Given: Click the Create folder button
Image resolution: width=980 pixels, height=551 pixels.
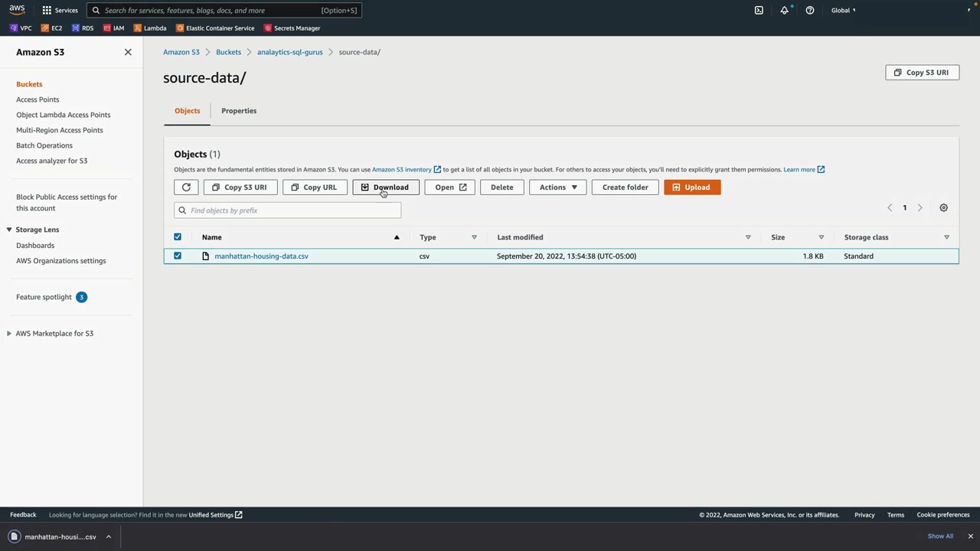Looking at the screenshot, I should (x=626, y=187).
